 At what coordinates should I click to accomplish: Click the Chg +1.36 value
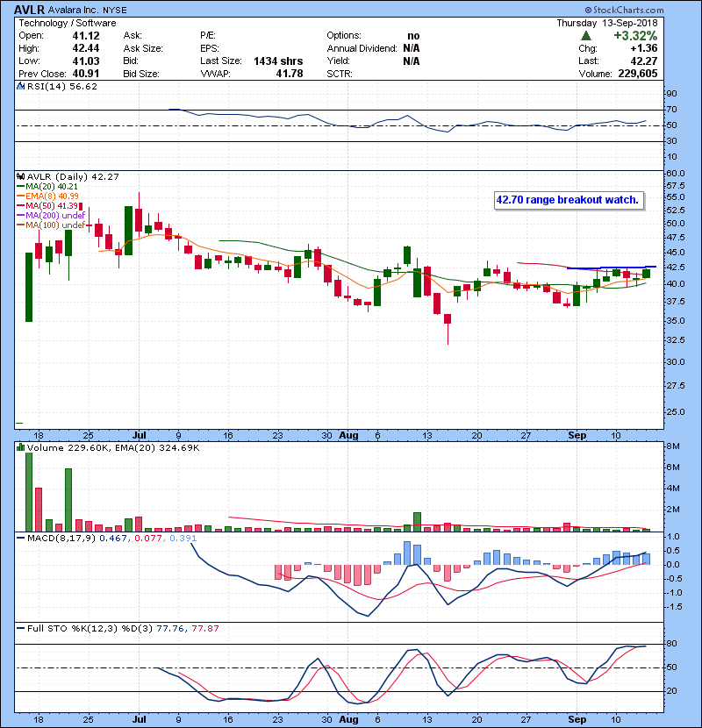point(644,48)
